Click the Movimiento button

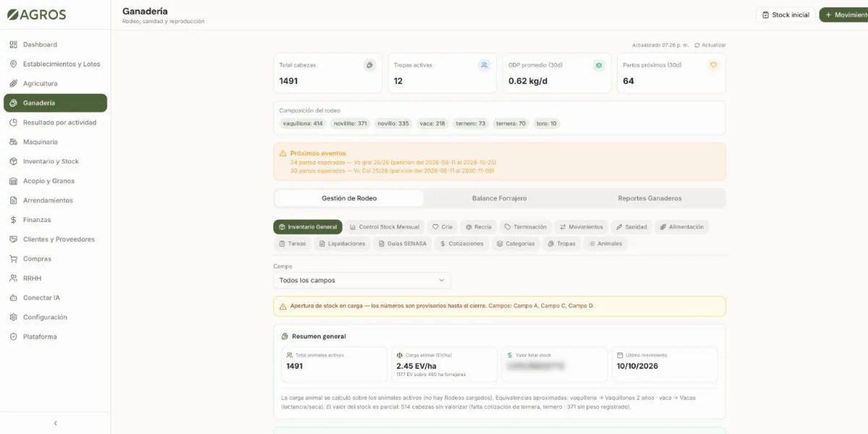[x=844, y=15]
